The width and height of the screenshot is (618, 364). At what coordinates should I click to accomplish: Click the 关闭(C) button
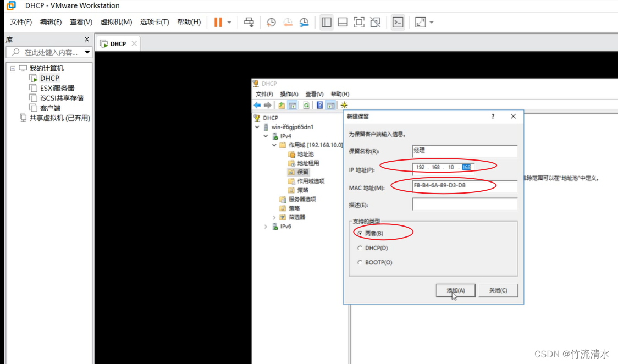(x=498, y=290)
